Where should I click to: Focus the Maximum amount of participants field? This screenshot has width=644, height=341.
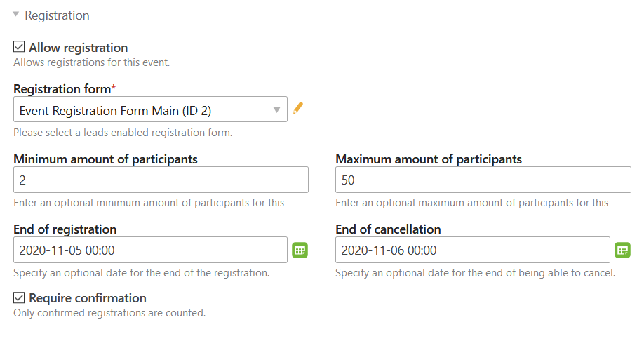pos(483,180)
